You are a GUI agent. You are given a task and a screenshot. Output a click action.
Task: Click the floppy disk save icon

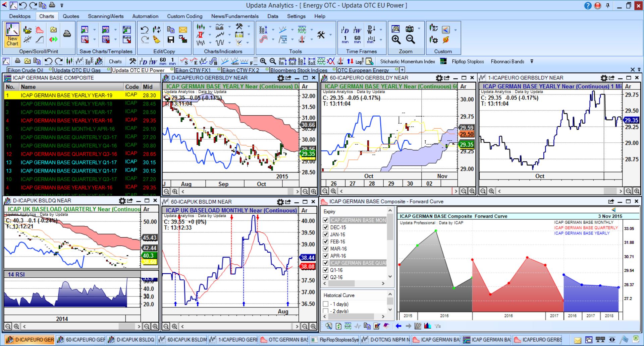pos(171,40)
